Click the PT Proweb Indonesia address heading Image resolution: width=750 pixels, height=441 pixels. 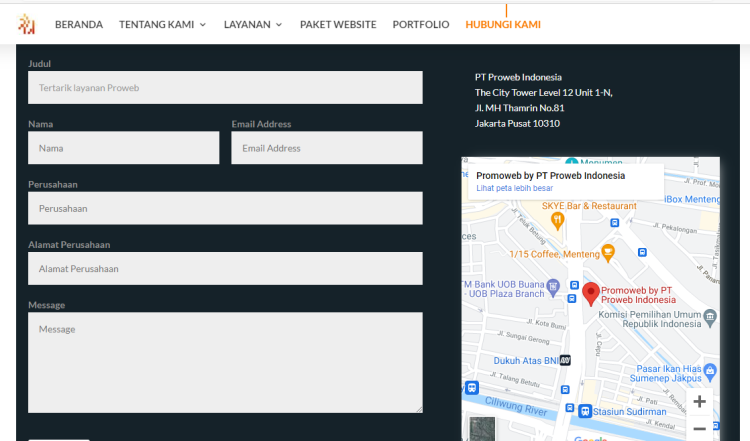click(x=518, y=77)
